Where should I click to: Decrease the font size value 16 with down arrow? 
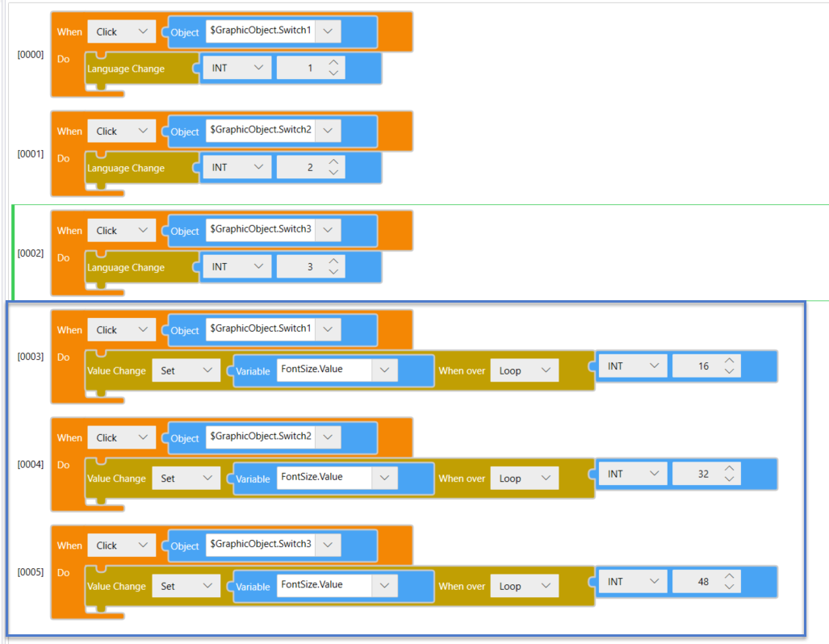(x=729, y=371)
